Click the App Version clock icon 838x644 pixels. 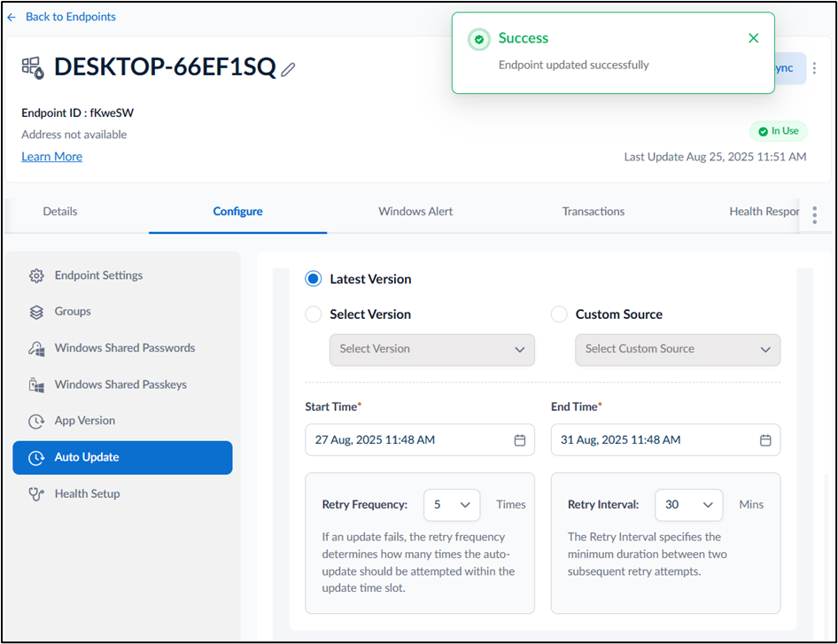[x=36, y=421]
